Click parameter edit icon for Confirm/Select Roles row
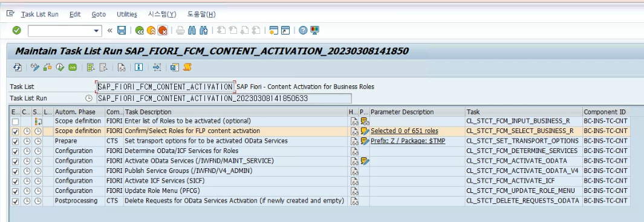 tap(365, 131)
